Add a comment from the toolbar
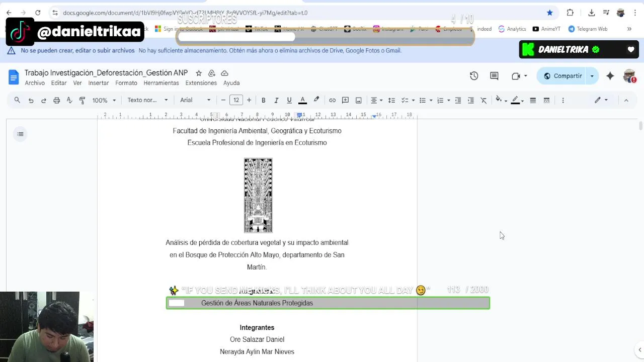 pos(346,100)
